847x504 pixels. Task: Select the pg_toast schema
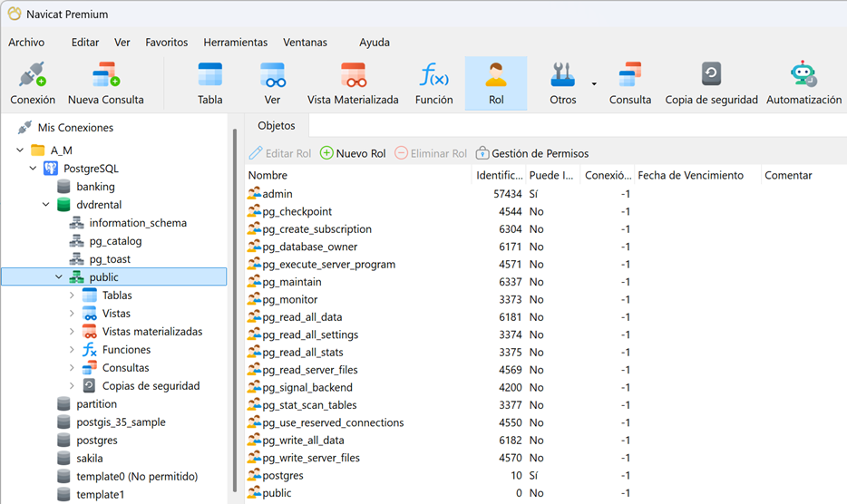pos(110,259)
